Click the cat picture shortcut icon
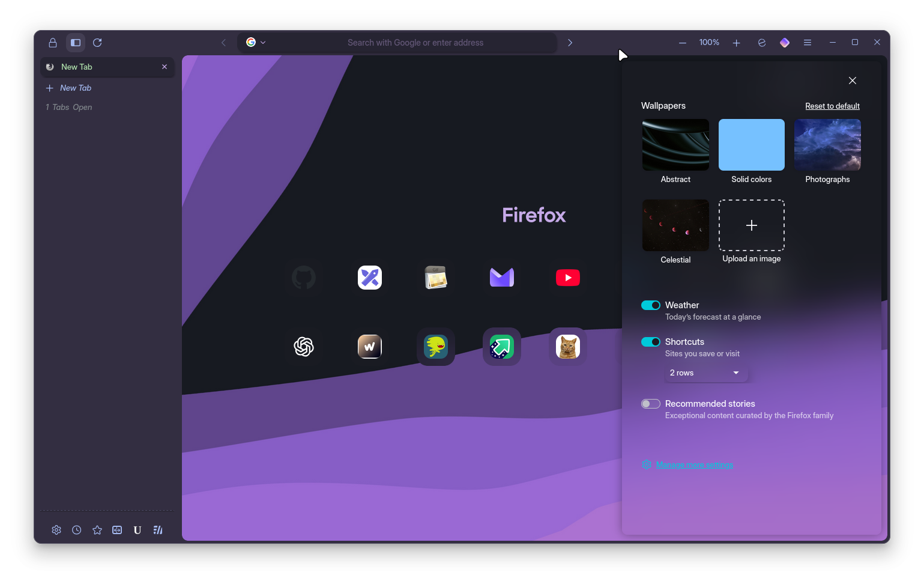924x581 pixels. coord(567,347)
